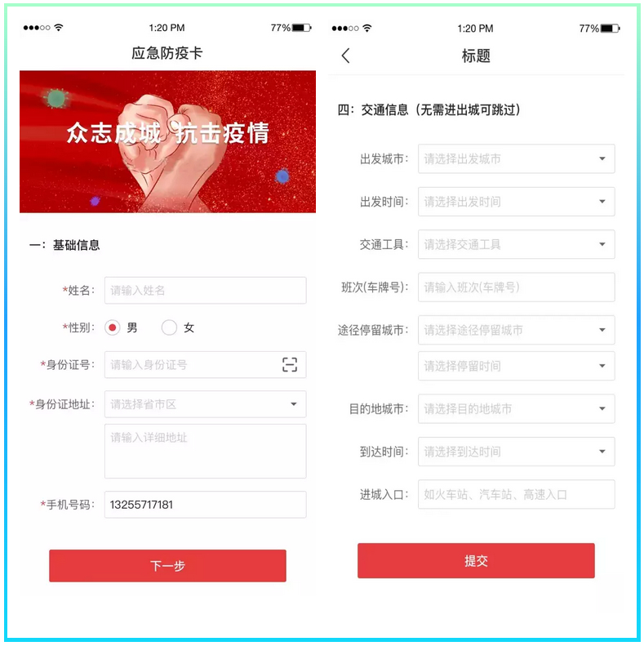The image size is (644, 646).
Task: Focus the 请输入详细地址 text area
Action: pos(205,451)
